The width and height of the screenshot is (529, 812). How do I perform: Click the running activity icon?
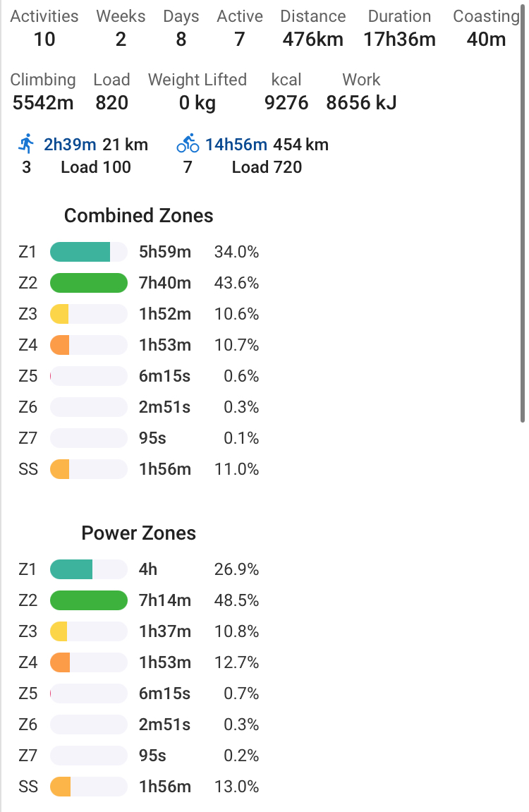click(x=26, y=145)
